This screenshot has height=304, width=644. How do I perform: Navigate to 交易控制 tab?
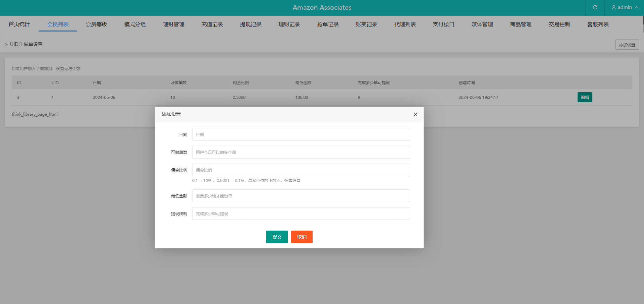(559, 24)
